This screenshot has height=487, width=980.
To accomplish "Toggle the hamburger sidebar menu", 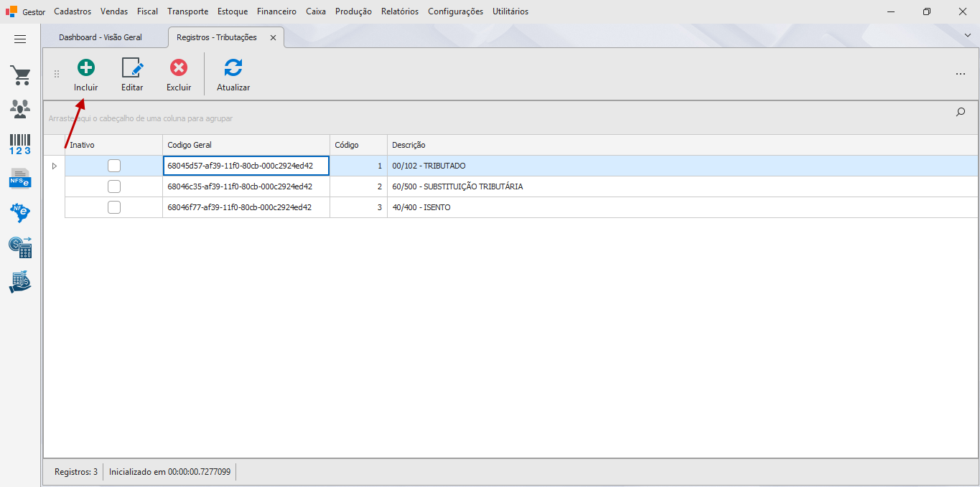I will (20, 39).
